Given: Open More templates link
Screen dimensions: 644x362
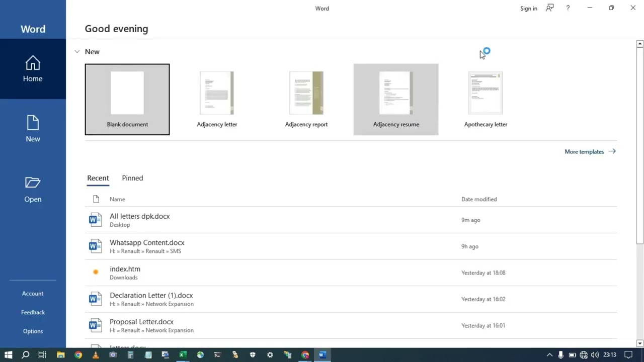Looking at the screenshot, I should coord(590,151).
